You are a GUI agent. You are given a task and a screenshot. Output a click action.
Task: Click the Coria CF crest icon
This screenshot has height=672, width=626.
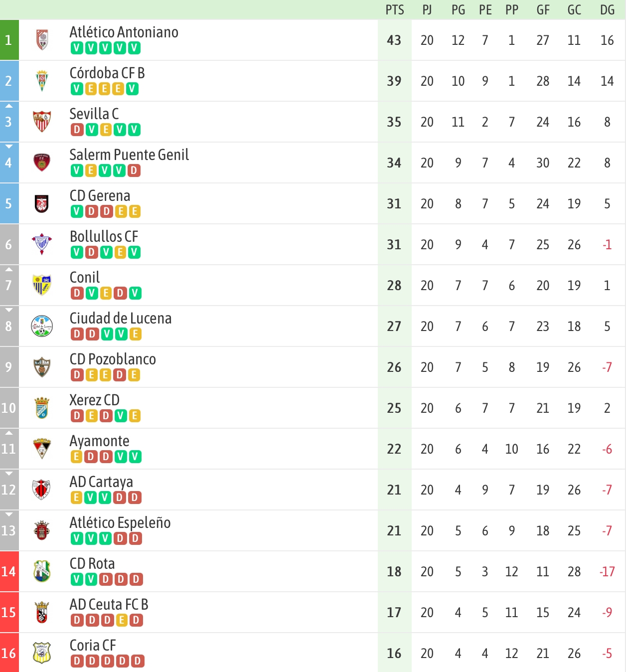tap(42, 653)
